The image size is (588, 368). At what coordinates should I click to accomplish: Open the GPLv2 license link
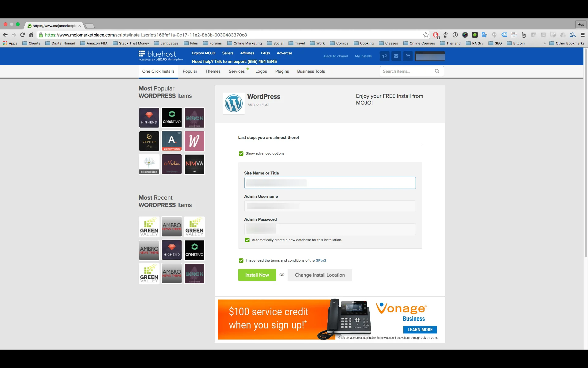(321, 260)
